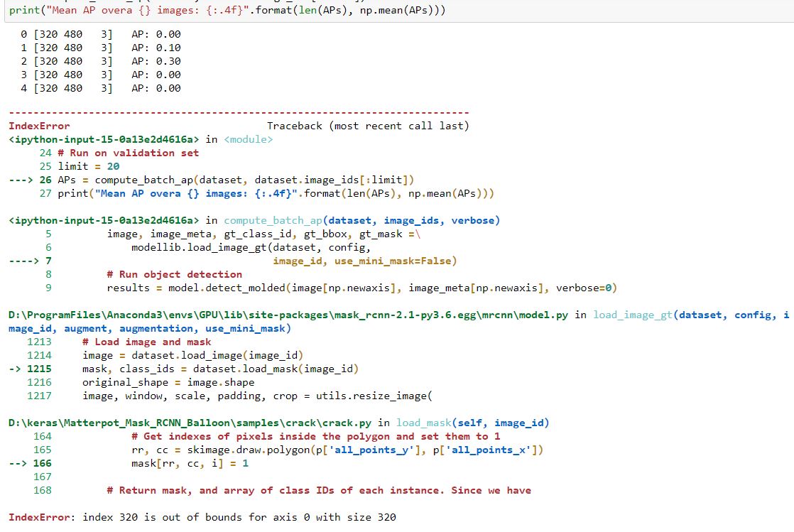Click the red IndexError heading of the traceback
794x532 pixels.
[39, 126]
